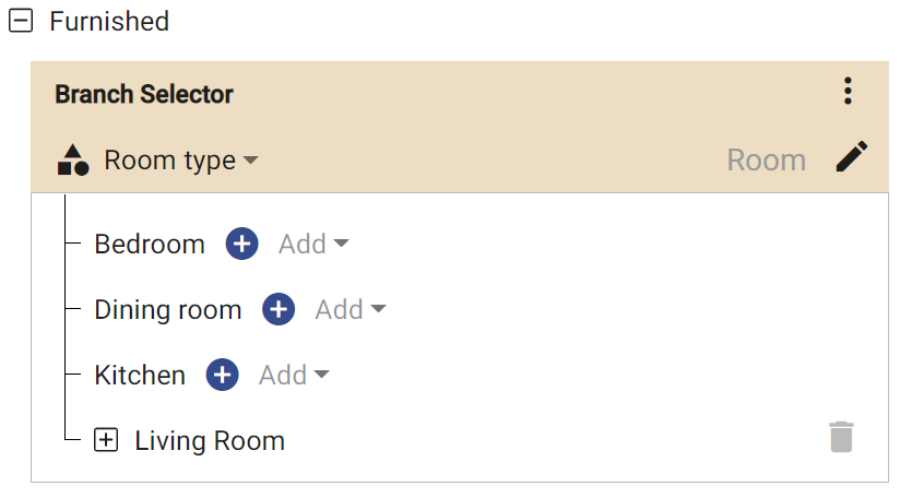This screenshot has width=900, height=498.
Task: Click the pencil edit icon
Action: point(852,158)
